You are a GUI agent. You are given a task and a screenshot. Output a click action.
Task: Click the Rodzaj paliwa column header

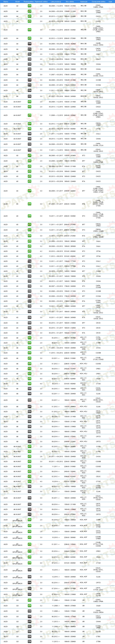point(29,1)
